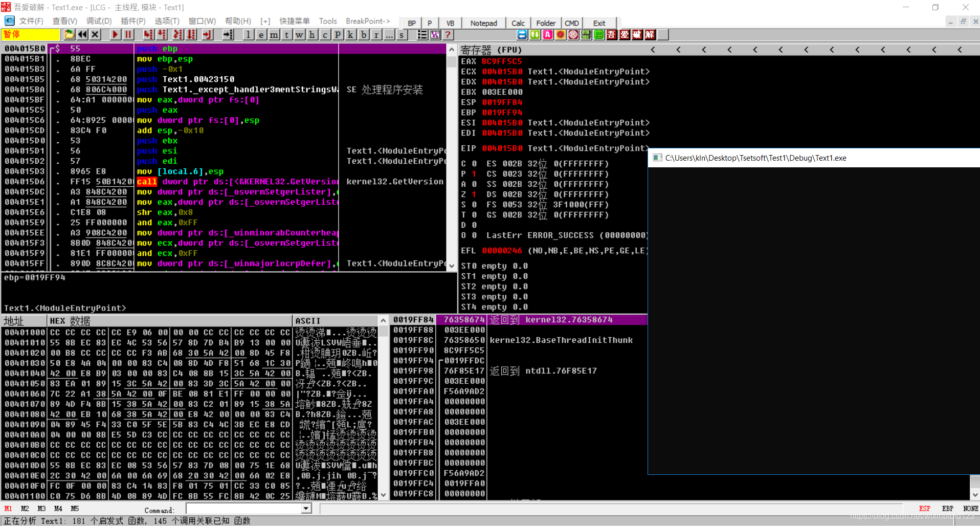Screen dimensions: 980x526
Task: Click the close program X icon
Action: 95,34
